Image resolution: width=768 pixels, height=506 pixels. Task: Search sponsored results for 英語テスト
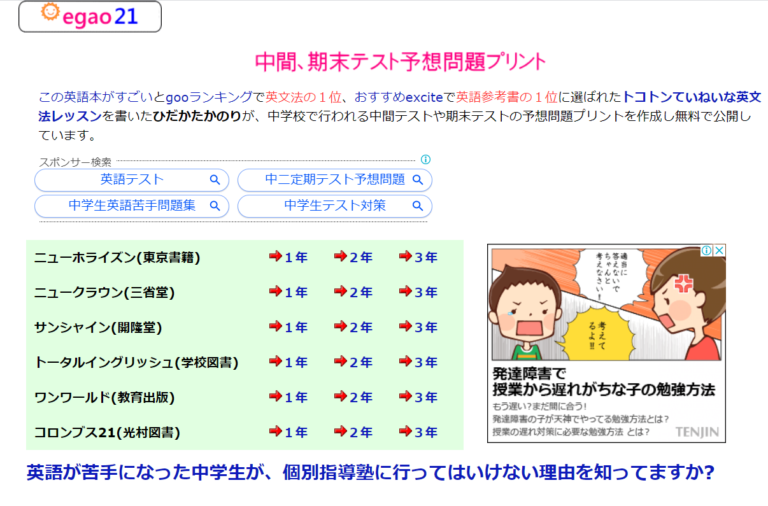(x=132, y=180)
